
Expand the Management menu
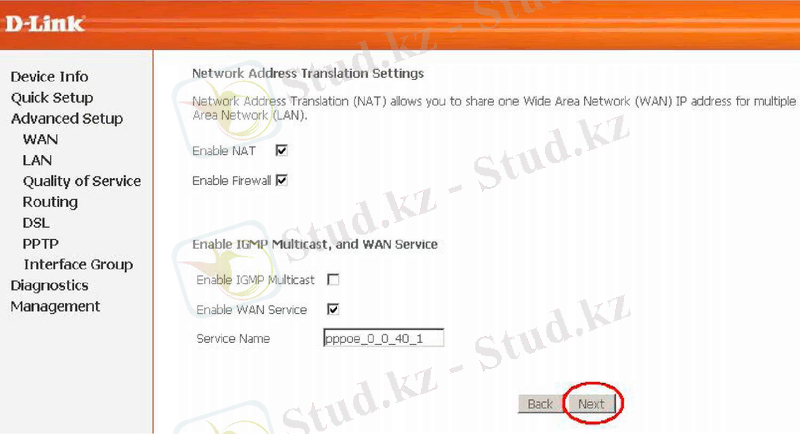click(x=55, y=306)
